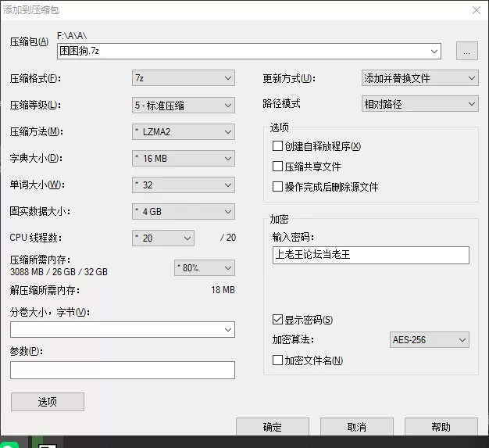489x448 pixels.
Task: Expand 字典大小 dropdown 16 MB
Action: (x=184, y=159)
